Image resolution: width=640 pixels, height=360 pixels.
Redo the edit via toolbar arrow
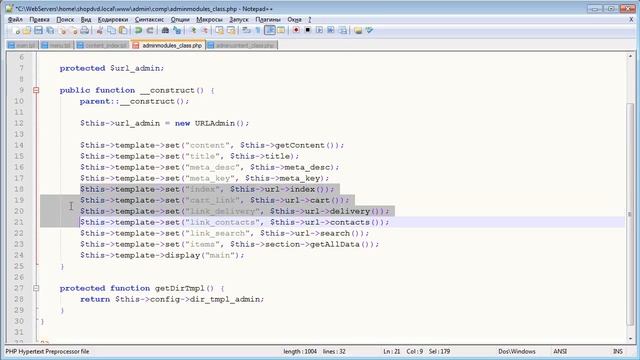tap(150, 31)
